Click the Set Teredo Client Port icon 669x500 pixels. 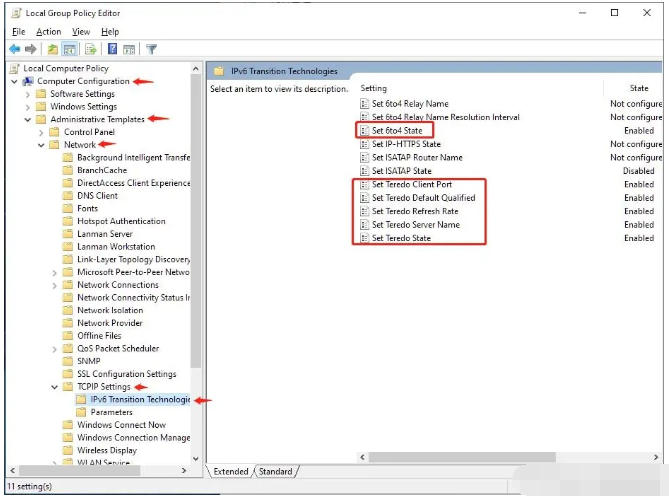(364, 184)
